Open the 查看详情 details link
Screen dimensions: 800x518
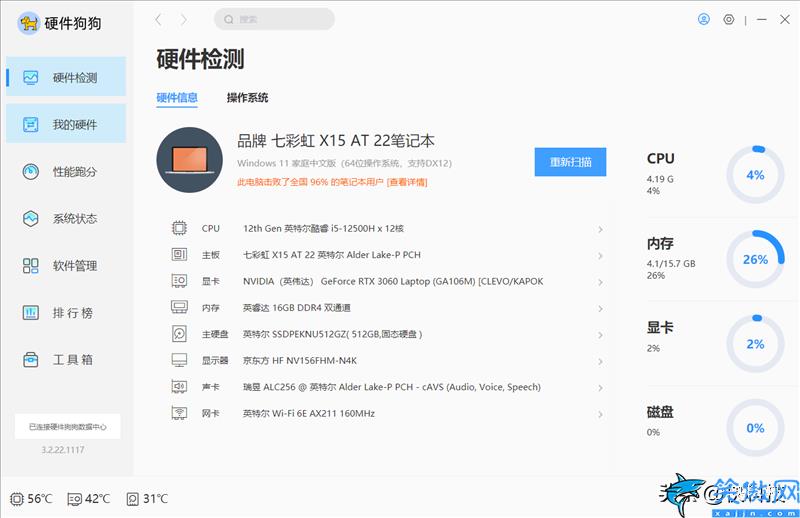(407, 182)
